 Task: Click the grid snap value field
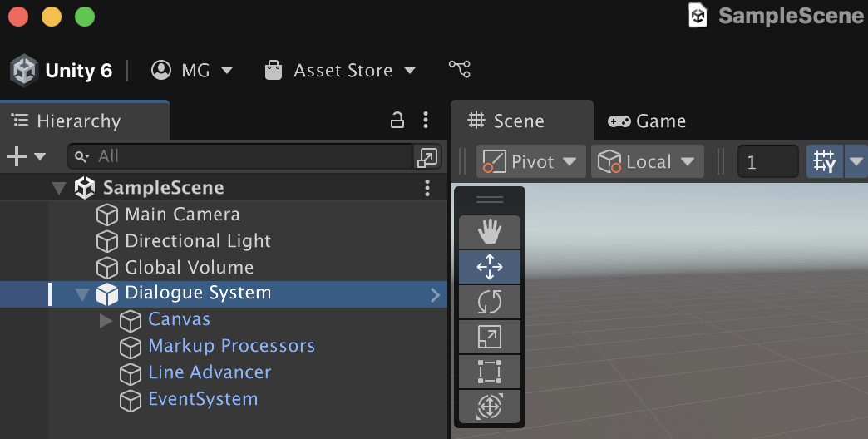coord(767,161)
